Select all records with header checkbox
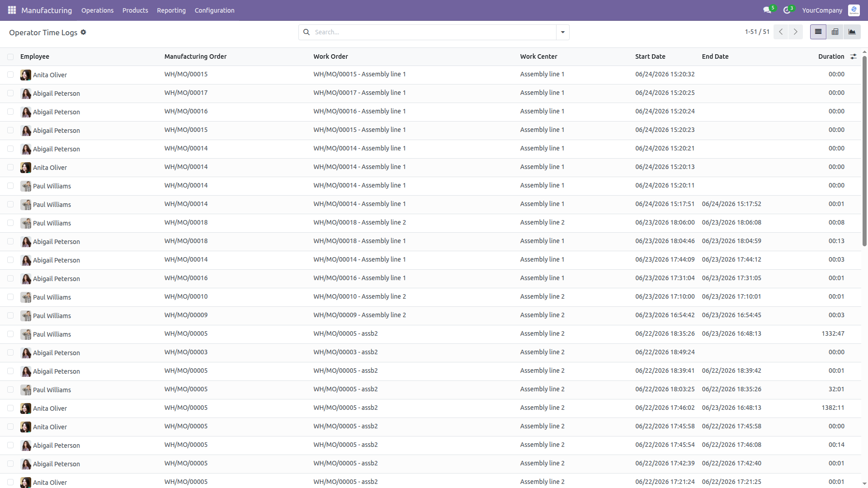Image resolution: width=868 pixels, height=488 pixels. (10, 56)
